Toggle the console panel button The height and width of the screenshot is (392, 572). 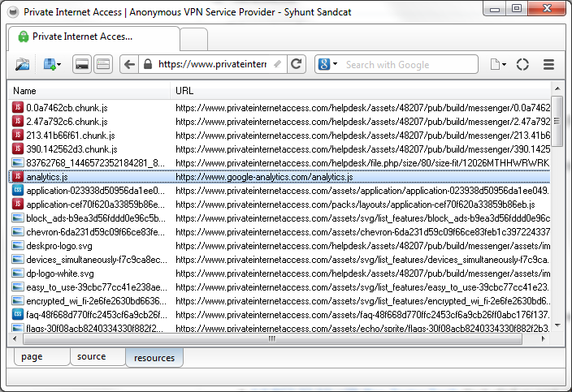coord(82,64)
